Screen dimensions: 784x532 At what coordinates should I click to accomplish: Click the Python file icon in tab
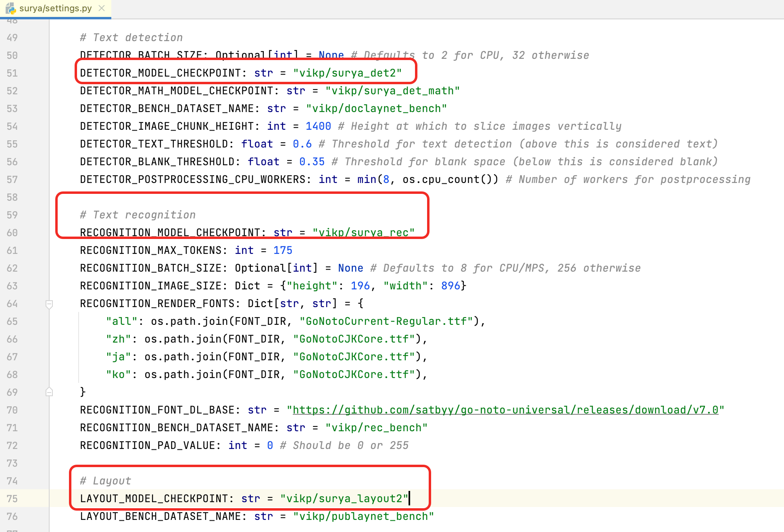10,8
